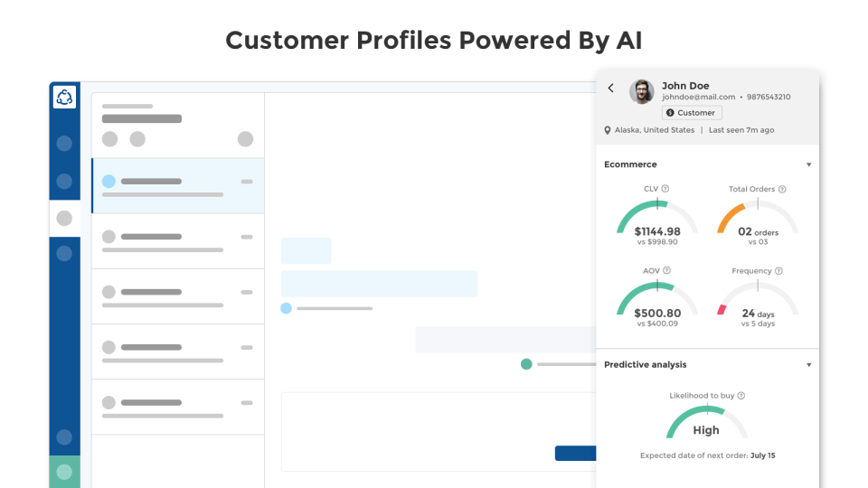Click the location pin icon beside Alaska

609,130
